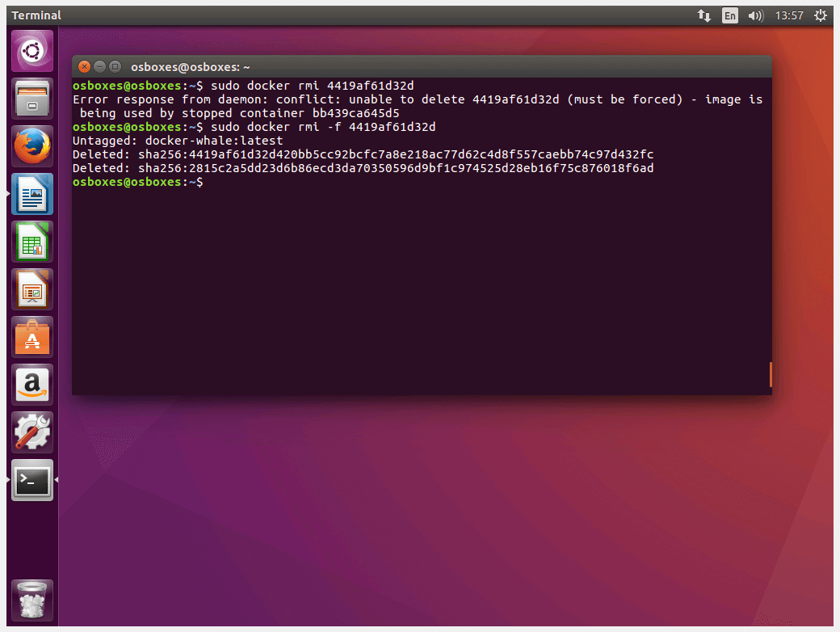Click the last empty osboxes@osboxes prompt
Screen dimensions: 840x632
coord(137,183)
